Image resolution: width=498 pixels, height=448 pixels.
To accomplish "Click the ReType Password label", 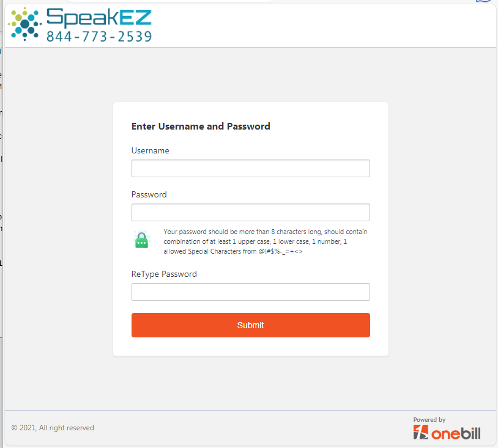I will click(164, 274).
